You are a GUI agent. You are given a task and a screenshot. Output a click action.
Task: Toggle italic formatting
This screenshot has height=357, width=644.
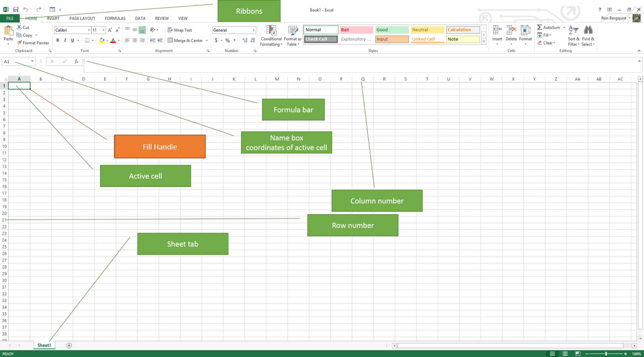point(65,40)
